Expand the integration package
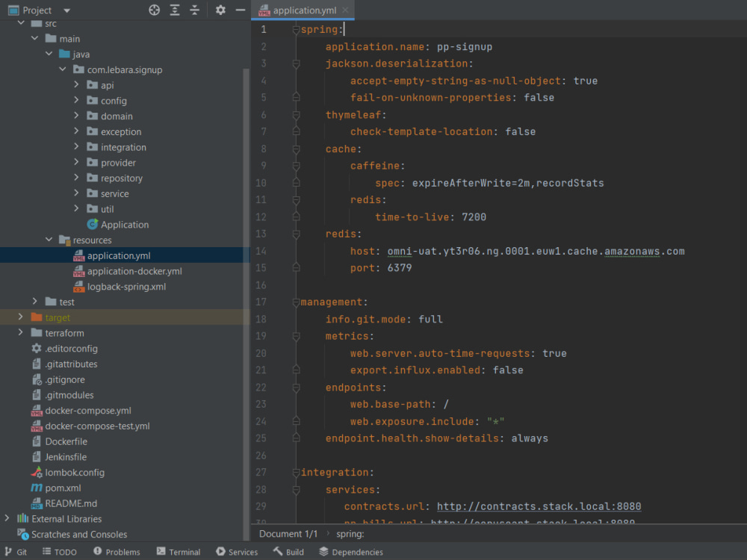The image size is (747, 560). point(76,146)
